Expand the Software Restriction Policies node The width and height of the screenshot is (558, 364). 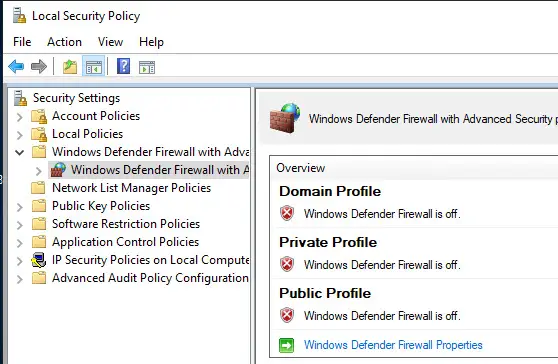pos(20,225)
